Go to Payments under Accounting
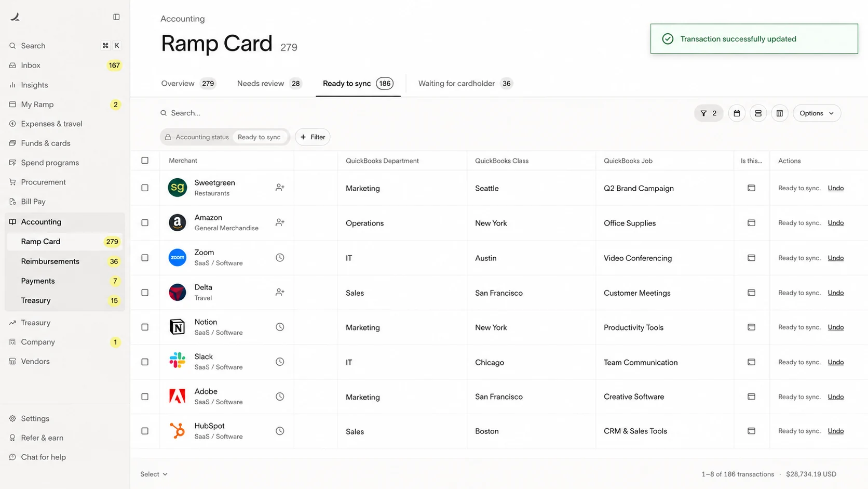Image resolution: width=868 pixels, height=489 pixels. [65, 281]
